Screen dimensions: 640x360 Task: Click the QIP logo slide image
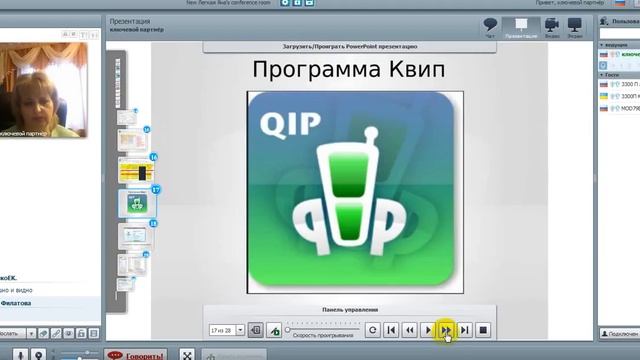(355, 192)
